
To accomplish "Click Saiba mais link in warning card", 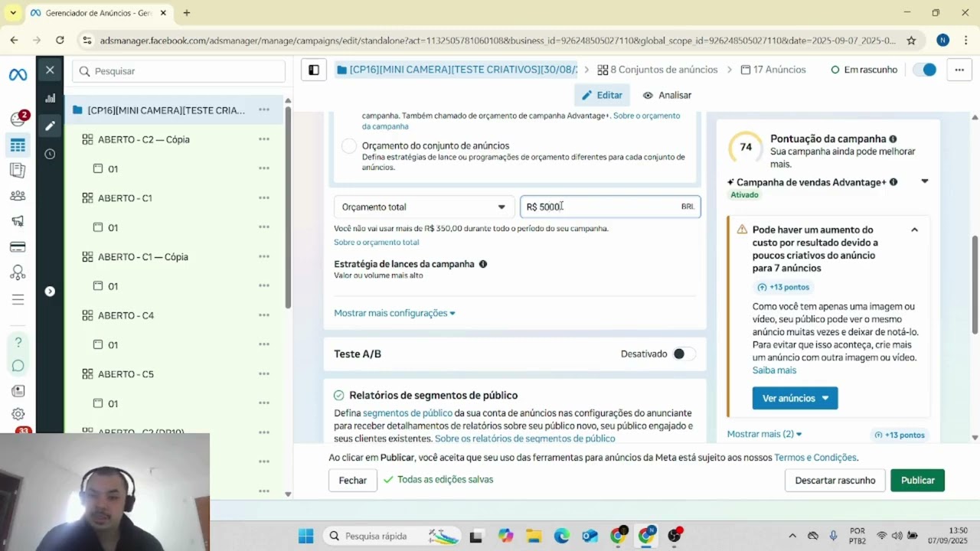I will point(774,370).
